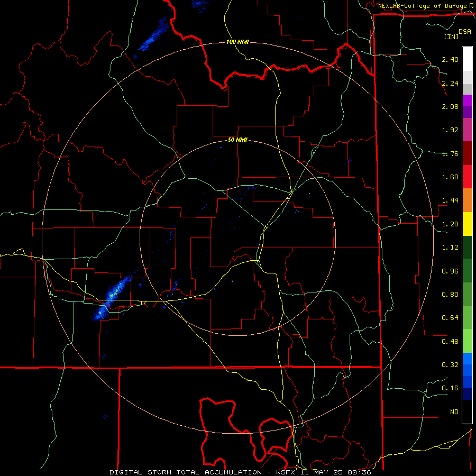Select the 0.48 legend value
Screen dimensions: 476x476
pos(450,342)
